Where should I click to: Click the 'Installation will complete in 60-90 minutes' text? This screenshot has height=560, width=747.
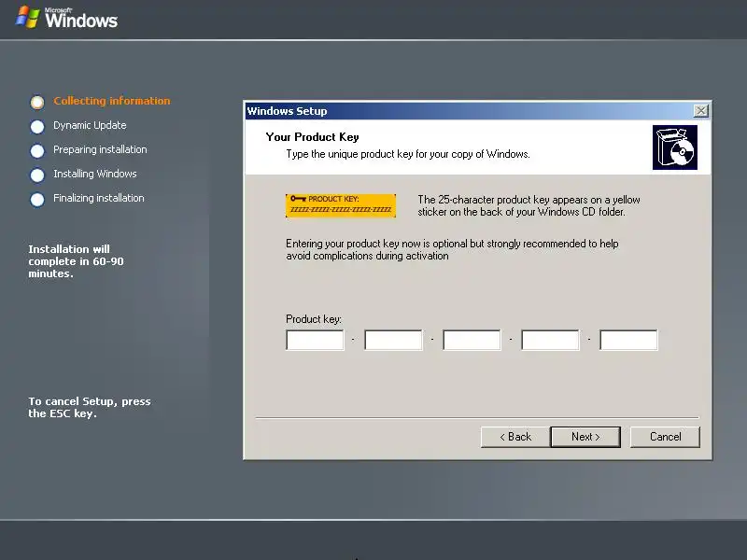(x=76, y=261)
